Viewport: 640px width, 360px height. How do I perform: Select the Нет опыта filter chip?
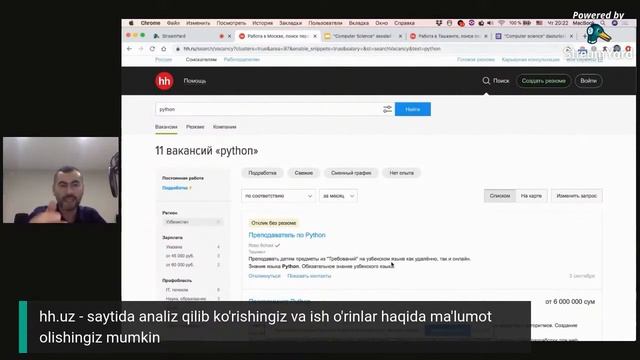[x=401, y=173]
